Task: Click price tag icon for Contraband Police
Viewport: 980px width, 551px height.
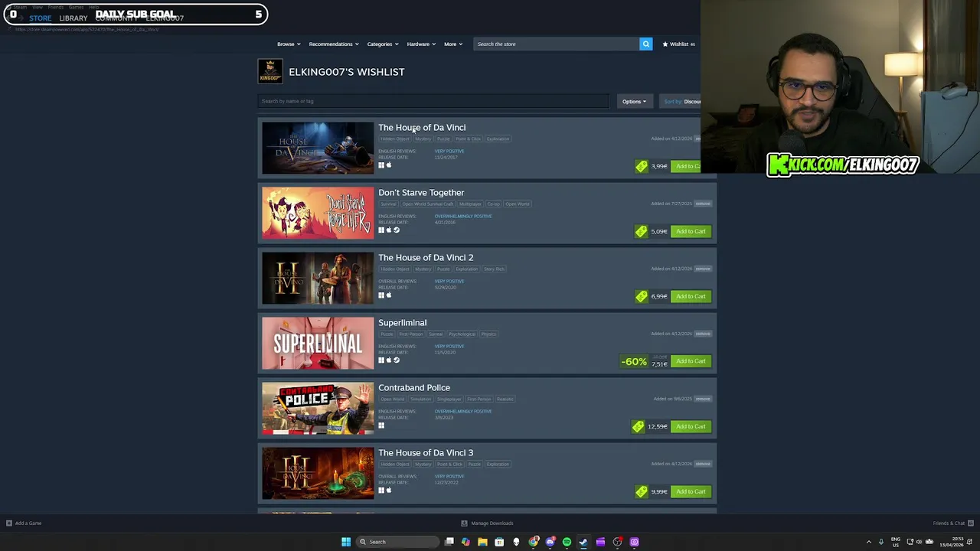Action: (x=639, y=426)
